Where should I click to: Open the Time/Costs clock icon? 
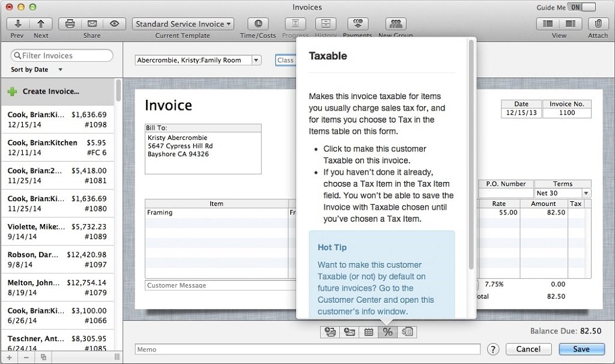(x=258, y=24)
